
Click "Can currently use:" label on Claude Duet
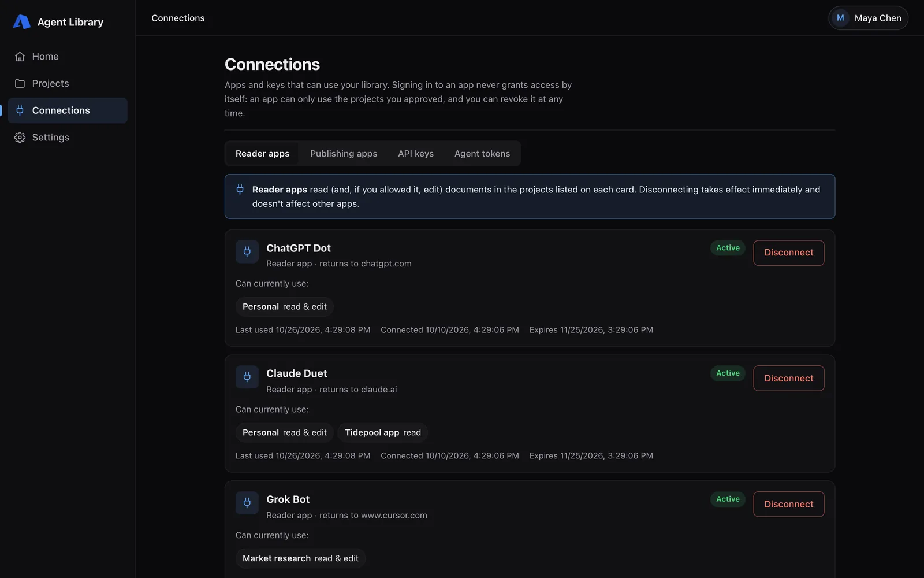coord(272,410)
